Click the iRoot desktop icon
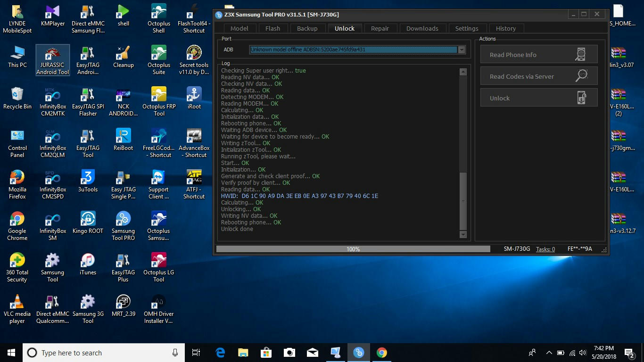Screen dimensions: 644x362 point(194,98)
